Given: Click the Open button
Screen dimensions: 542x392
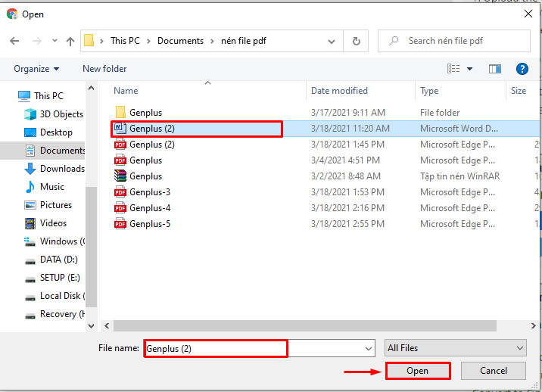Looking at the screenshot, I should click(x=417, y=371).
